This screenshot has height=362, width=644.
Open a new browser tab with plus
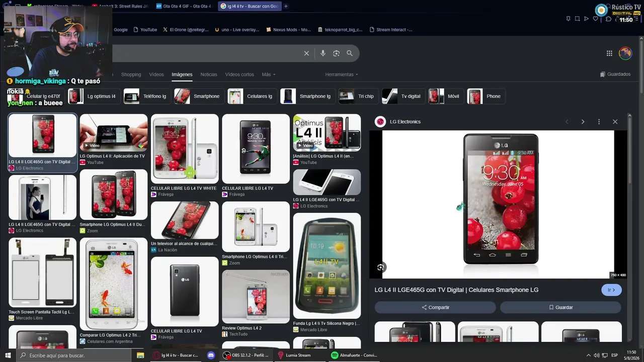(x=286, y=6)
